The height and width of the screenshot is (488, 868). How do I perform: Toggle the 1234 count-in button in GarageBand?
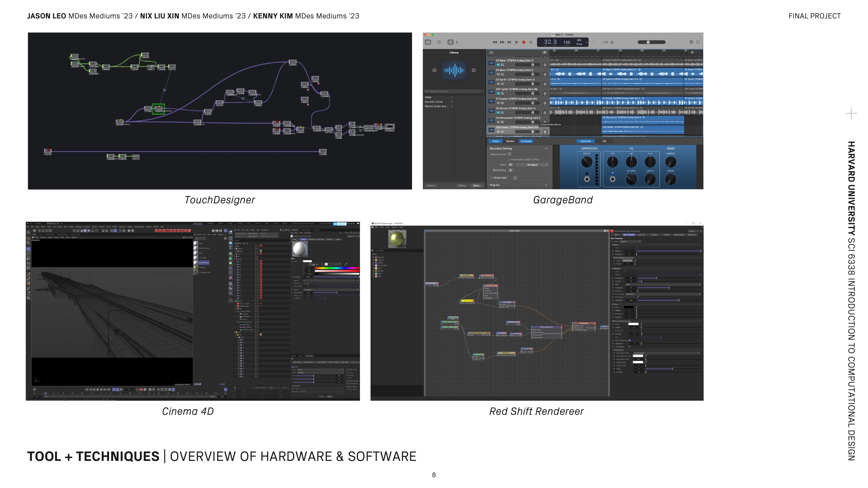point(605,42)
